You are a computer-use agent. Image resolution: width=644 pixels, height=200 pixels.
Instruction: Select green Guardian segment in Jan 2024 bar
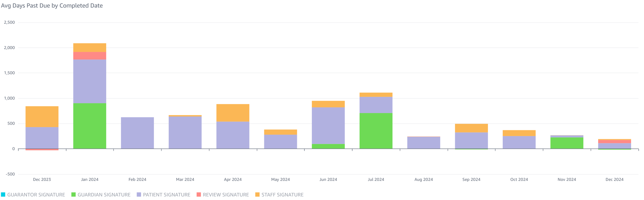[90, 126]
